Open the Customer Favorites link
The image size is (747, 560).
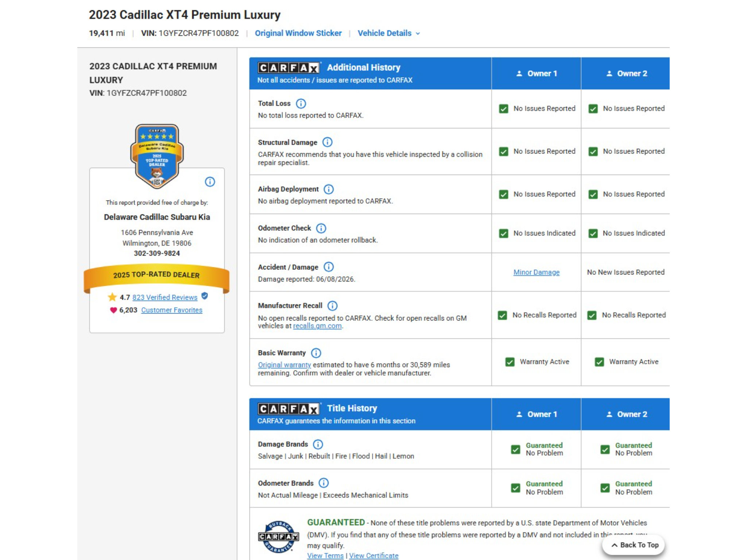tap(172, 310)
